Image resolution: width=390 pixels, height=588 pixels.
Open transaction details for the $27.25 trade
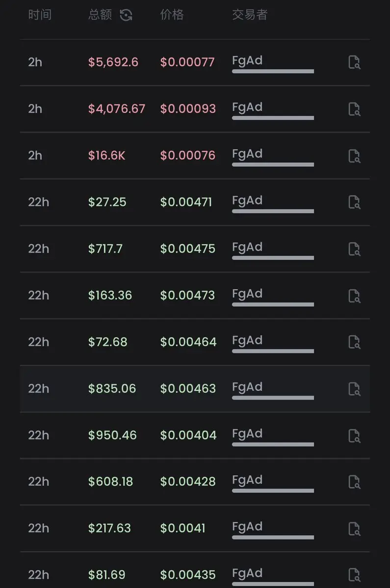coord(354,202)
